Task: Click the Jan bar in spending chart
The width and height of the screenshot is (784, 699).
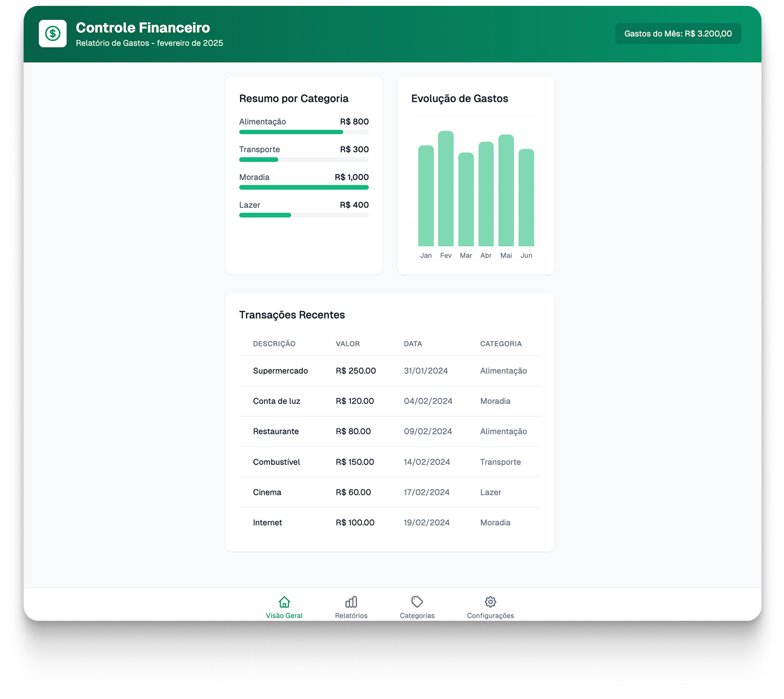Action: click(x=426, y=196)
